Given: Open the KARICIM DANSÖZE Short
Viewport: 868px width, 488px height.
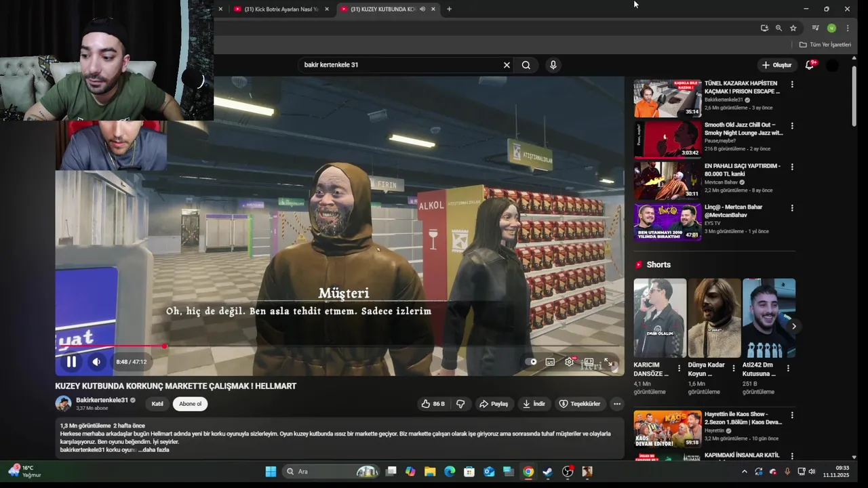Looking at the screenshot, I should pyautogui.click(x=660, y=318).
